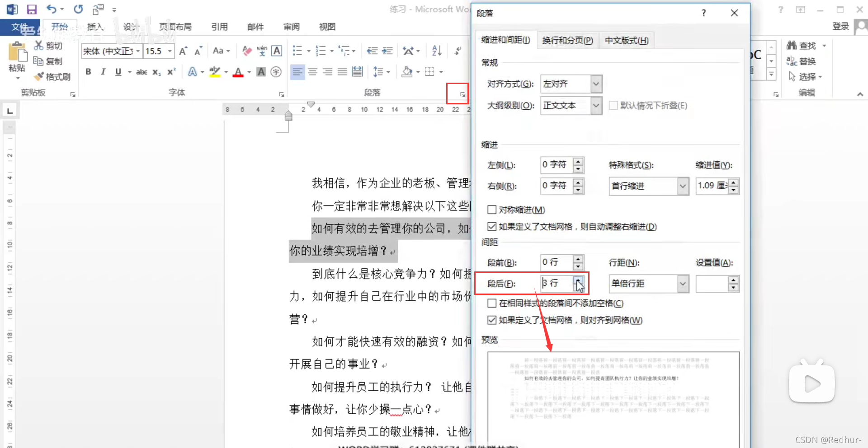This screenshot has height=448, width=868.
Task: Enable 默认情况下折叠 option
Action: [613, 105]
